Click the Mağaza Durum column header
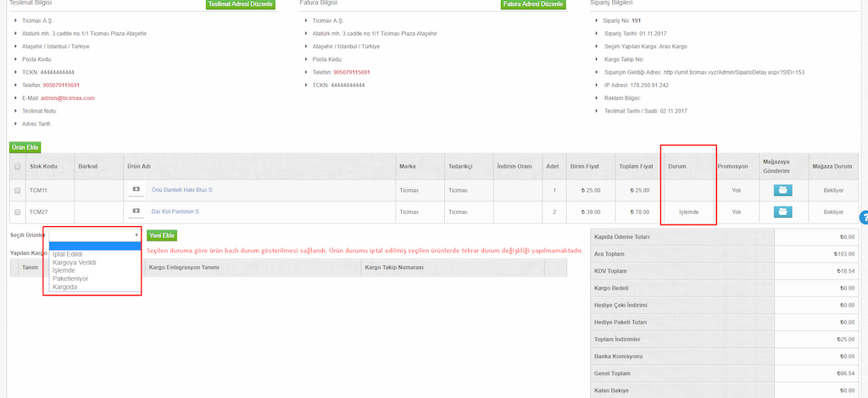Viewport: 868px width, 398px height. coord(832,166)
